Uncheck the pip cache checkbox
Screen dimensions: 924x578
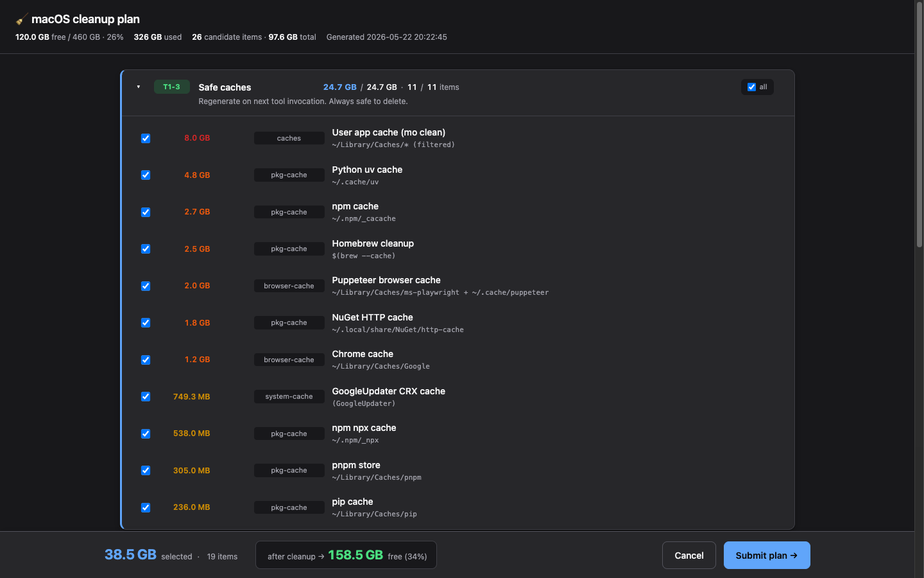click(x=146, y=507)
